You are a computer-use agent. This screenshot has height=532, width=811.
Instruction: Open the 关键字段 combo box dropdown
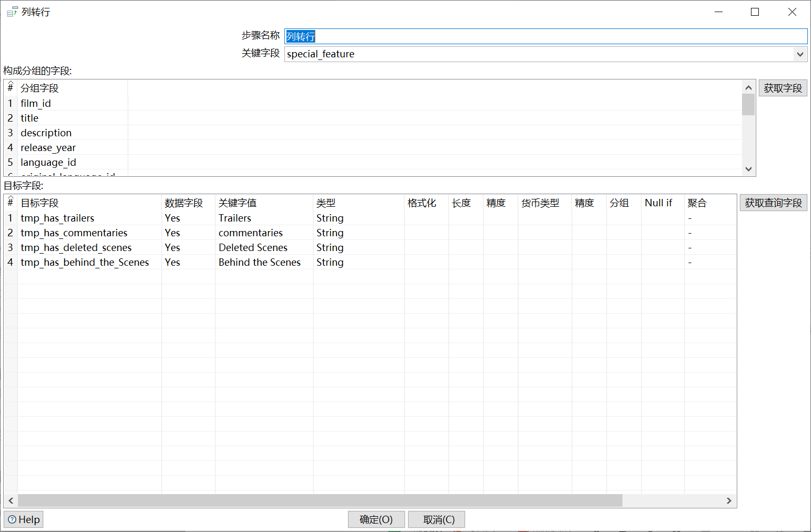point(800,54)
